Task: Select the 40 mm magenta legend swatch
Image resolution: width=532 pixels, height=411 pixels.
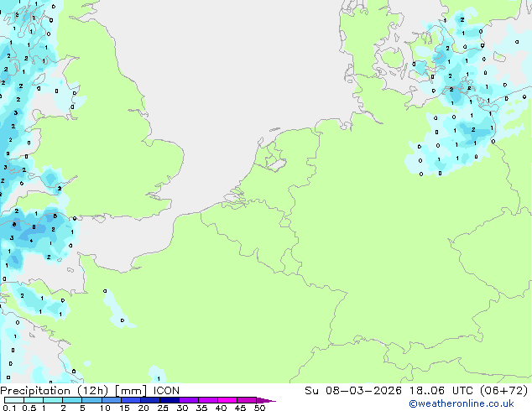Action: pyautogui.click(x=230, y=399)
